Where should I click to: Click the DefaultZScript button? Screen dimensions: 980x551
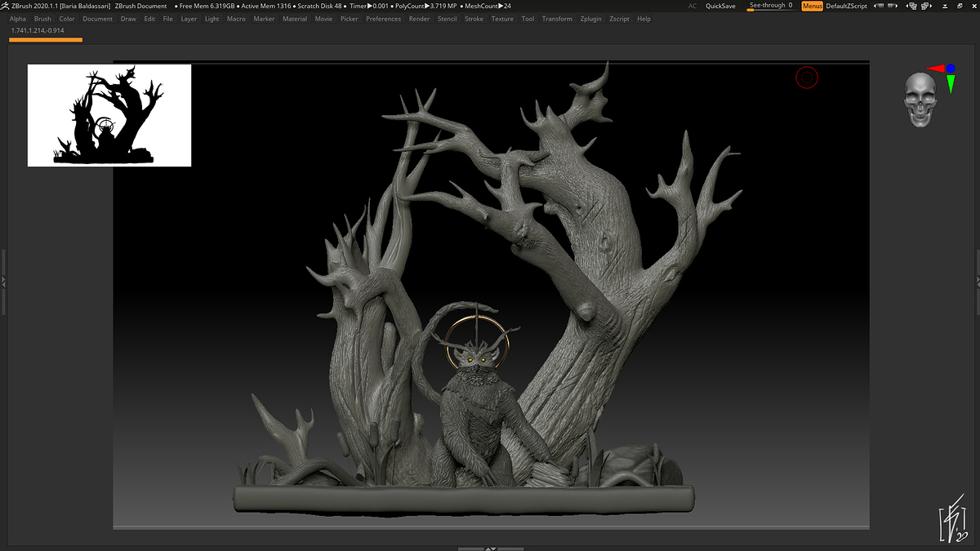846,6
